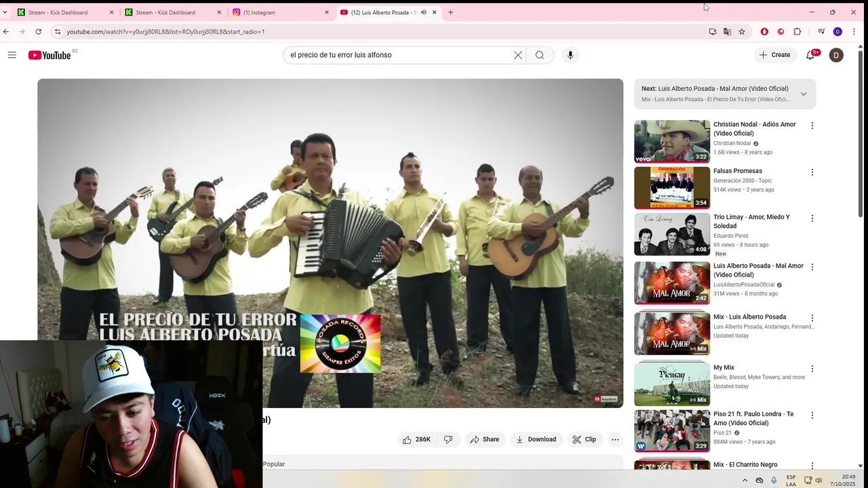The width and height of the screenshot is (868, 488).
Task: Click the taskbar microphone in-use icon
Action: click(774, 481)
